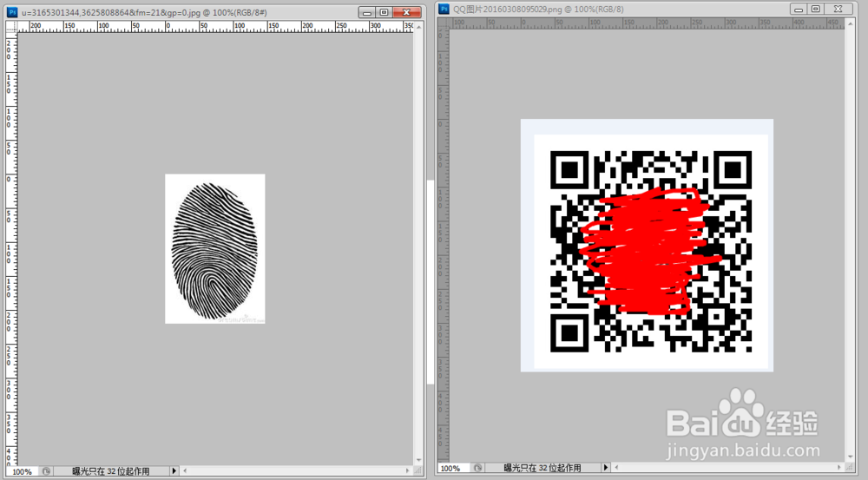Click the vertical scrollbar down arrow in fingerprint window

pyautogui.click(x=418, y=460)
